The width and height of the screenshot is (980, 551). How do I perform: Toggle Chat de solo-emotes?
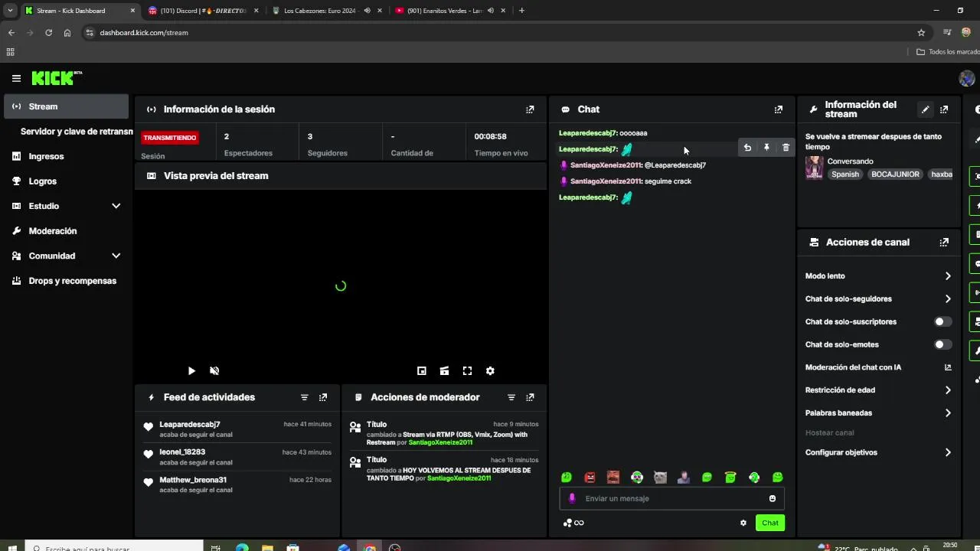coord(943,344)
